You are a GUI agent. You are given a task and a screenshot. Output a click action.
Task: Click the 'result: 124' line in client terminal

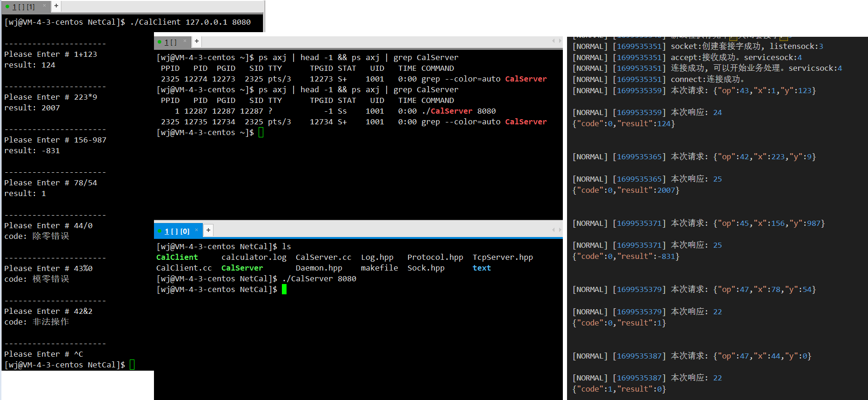[x=30, y=65]
